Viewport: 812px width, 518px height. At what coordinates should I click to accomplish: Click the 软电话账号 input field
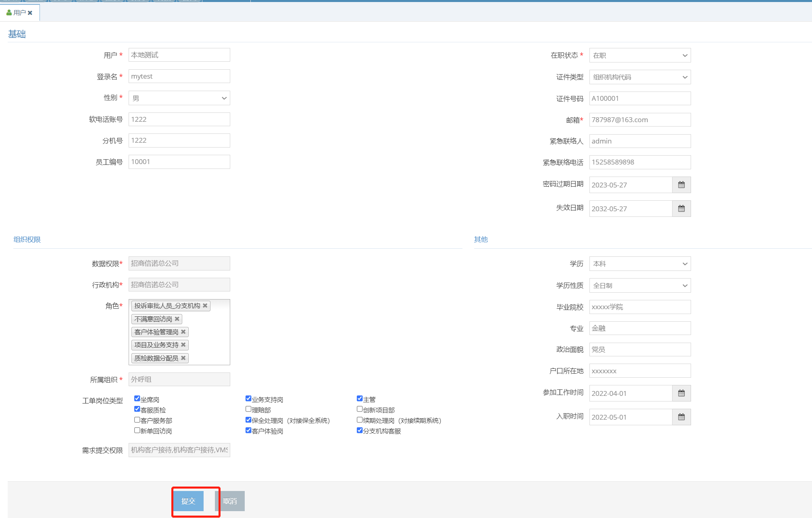tap(179, 119)
